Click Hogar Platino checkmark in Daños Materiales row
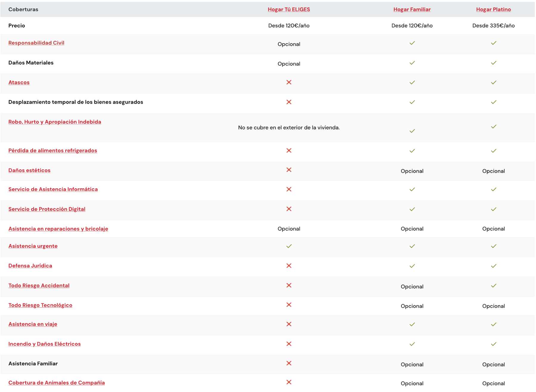 pyautogui.click(x=494, y=63)
